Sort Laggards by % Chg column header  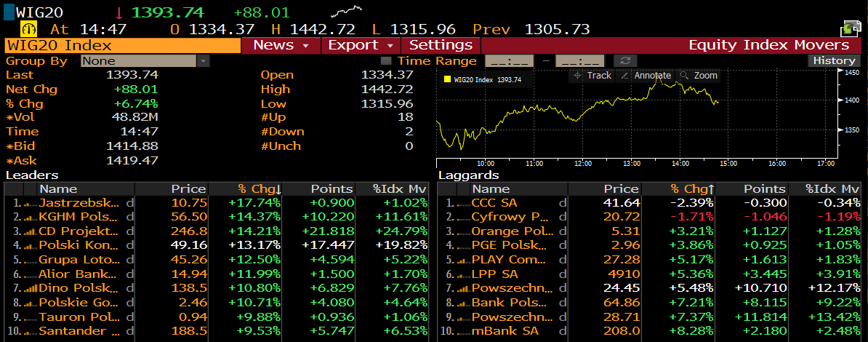click(x=677, y=189)
